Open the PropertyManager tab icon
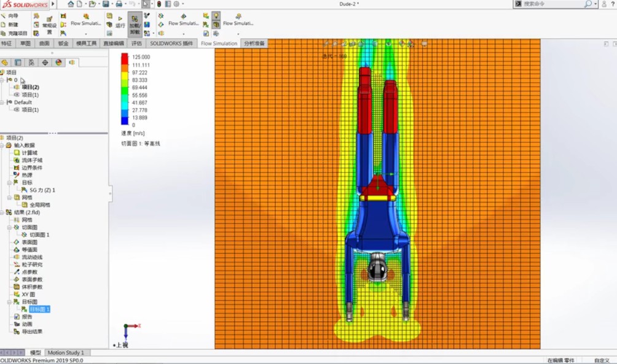Viewport: 617px width, 364px height. coord(18,63)
